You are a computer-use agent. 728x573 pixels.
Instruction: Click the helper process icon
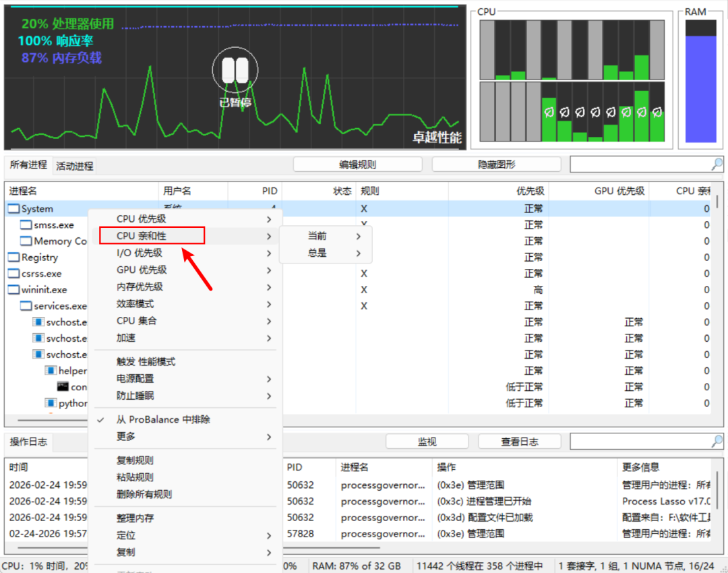(x=51, y=371)
